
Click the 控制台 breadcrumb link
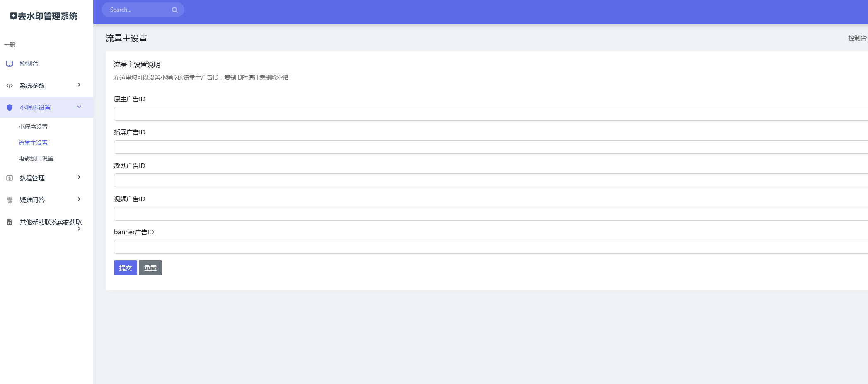857,38
